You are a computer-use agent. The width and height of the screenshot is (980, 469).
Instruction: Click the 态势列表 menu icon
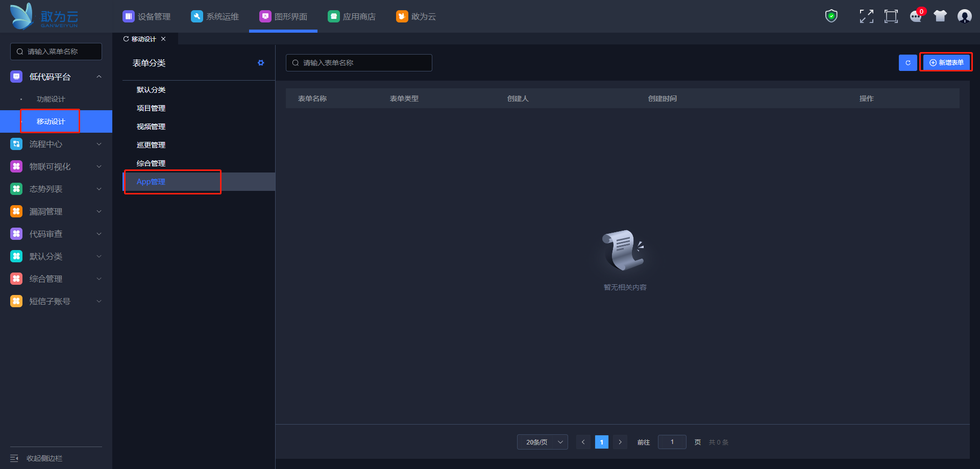coord(16,189)
